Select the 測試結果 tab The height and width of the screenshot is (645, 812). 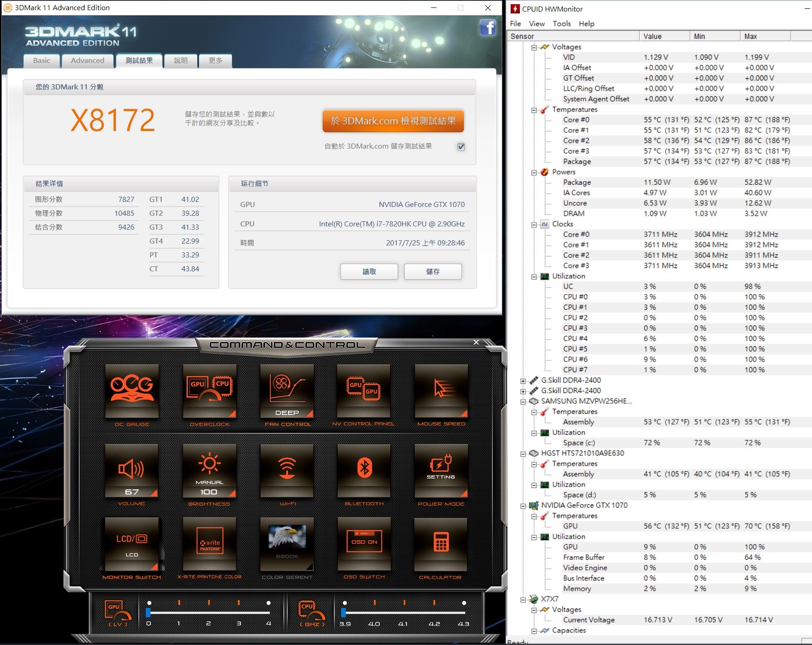pos(139,61)
